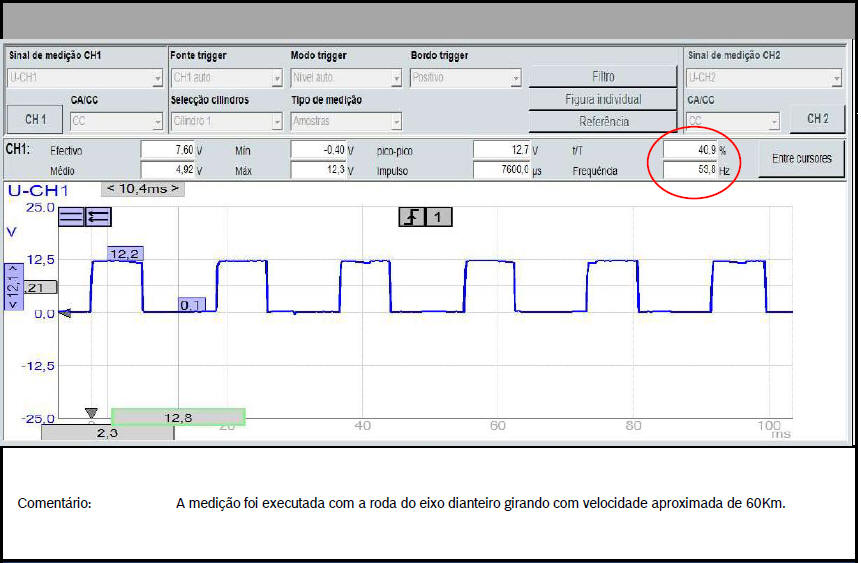The height and width of the screenshot is (563, 861).
Task: Open the Tipo de medição dropdown
Action: point(345,121)
